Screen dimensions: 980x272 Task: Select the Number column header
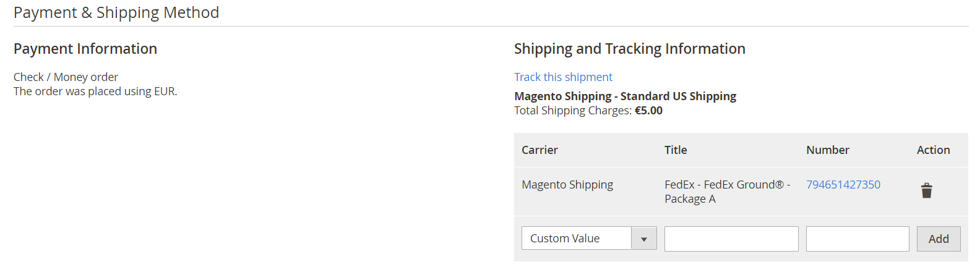pyautogui.click(x=828, y=150)
